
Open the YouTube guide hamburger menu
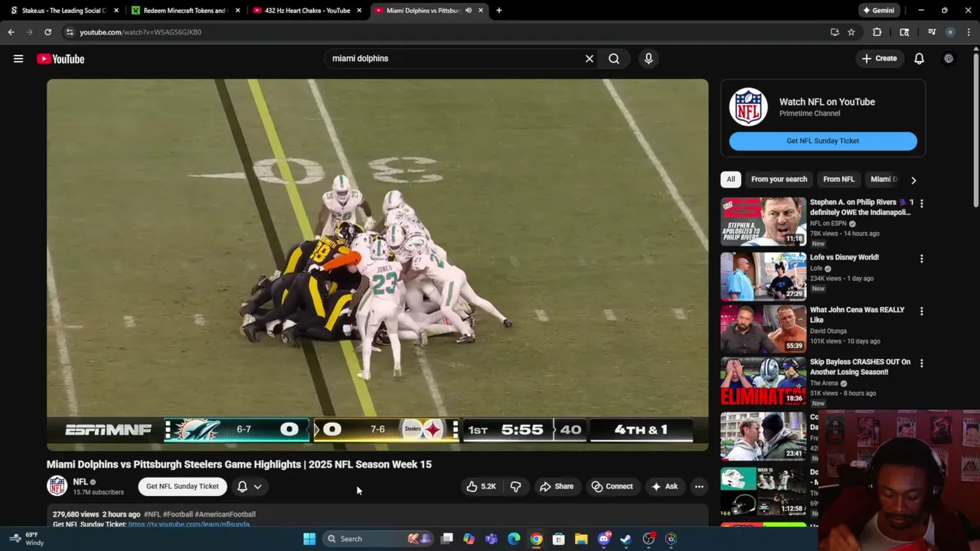point(18,59)
